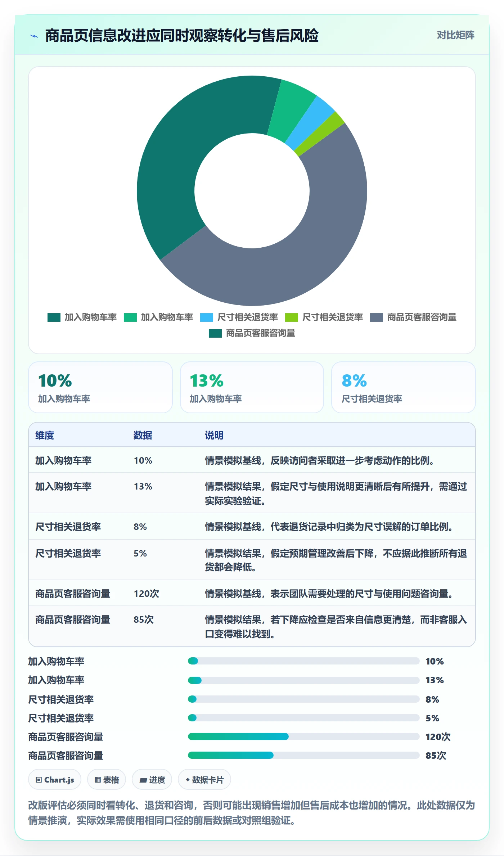
Task: Select the 对比矩阵 label in the header
Action: [455, 35]
